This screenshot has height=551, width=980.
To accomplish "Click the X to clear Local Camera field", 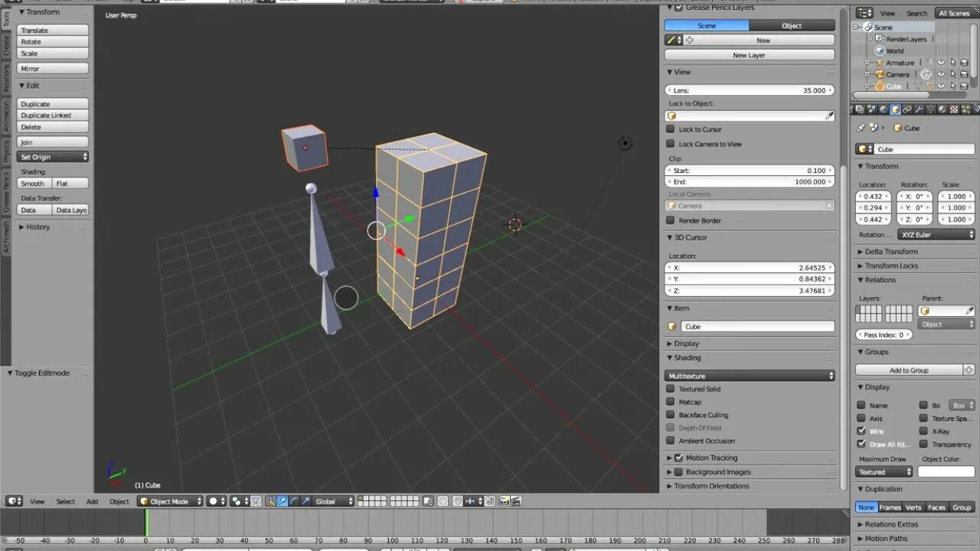I will pos(829,206).
